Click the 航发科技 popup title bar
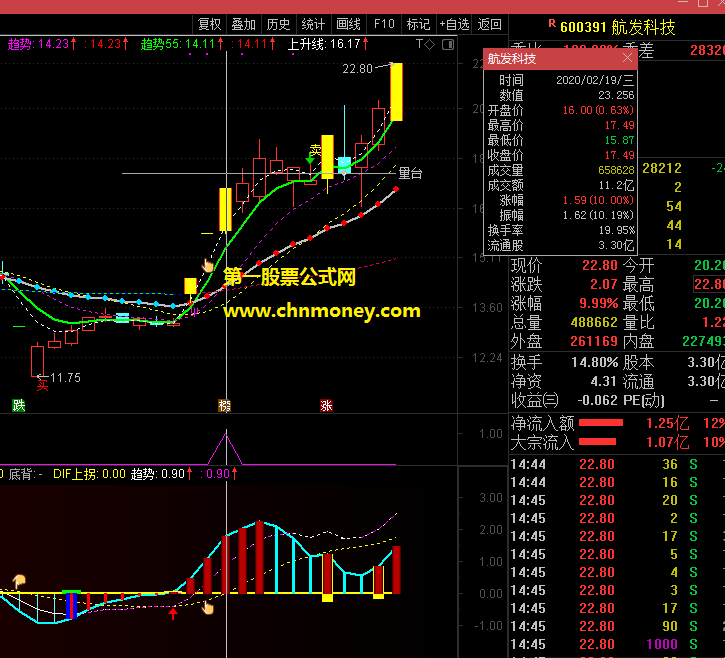This screenshot has height=658, width=725. 560,59
